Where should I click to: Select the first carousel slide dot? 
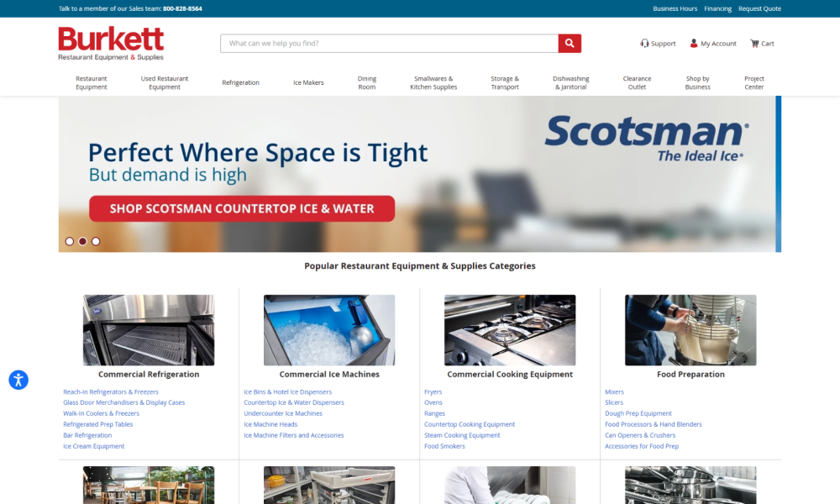coord(70,241)
